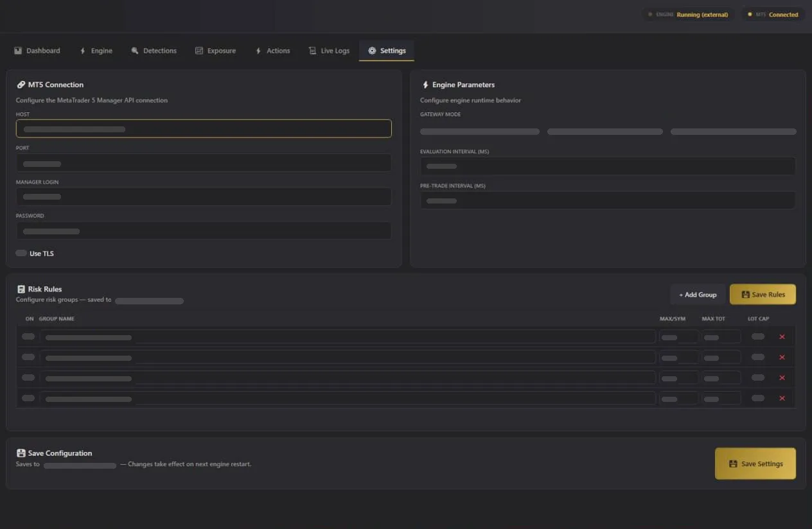812x529 pixels.
Task: Click MAX TOT field in second risk row
Action: [721, 357]
